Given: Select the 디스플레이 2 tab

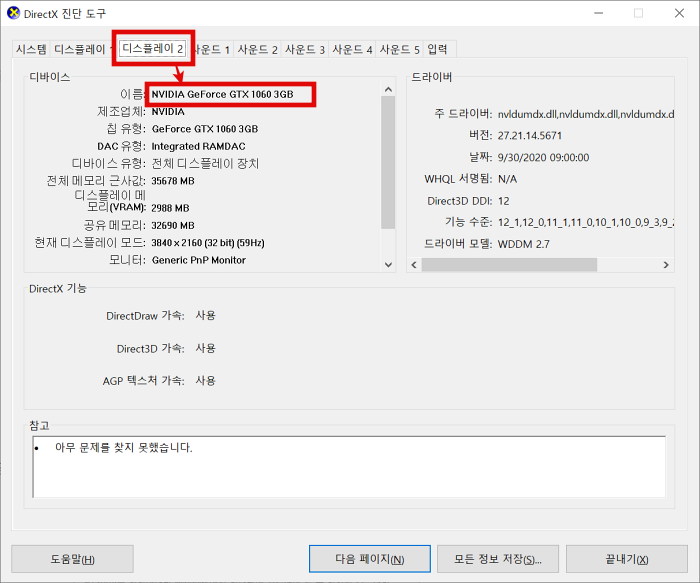Looking at the screenshot, I should pyautogui.click(x=153, y=48).
